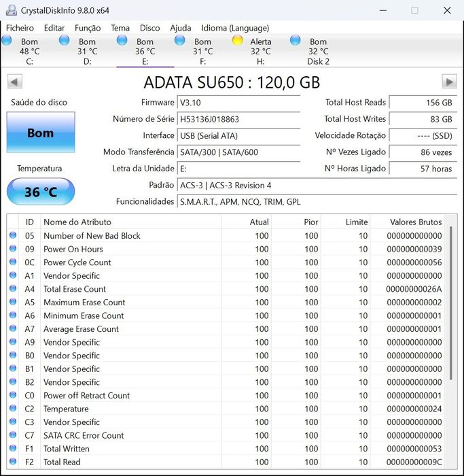This screenshot has height=476, width=464.
Task: Open the Função menu
Action: [88, 28]
